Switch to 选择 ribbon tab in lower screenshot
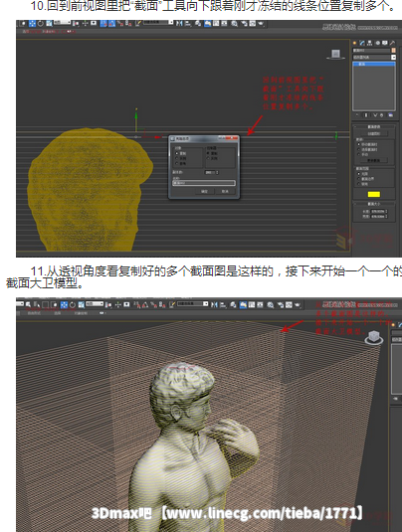This screenshot has height=532, width=402. tap(57, 313)
